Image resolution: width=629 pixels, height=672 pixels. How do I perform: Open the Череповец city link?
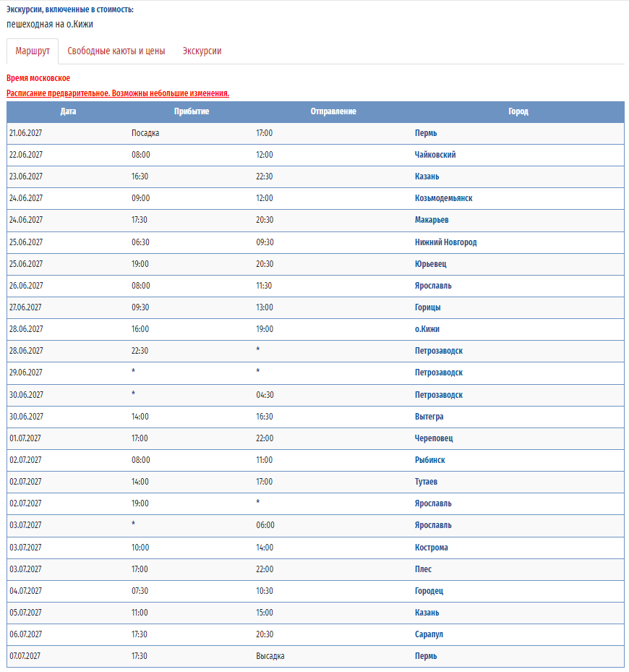coord(434,438)
